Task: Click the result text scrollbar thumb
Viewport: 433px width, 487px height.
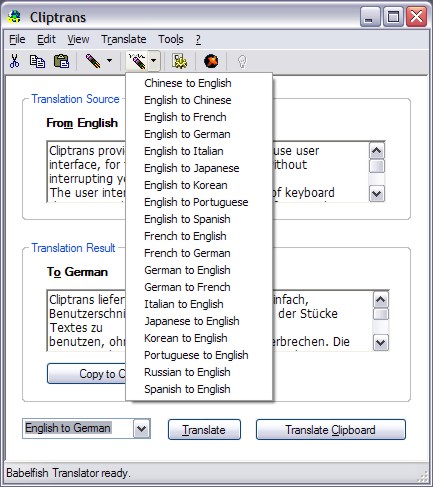Action: (381, 314)
